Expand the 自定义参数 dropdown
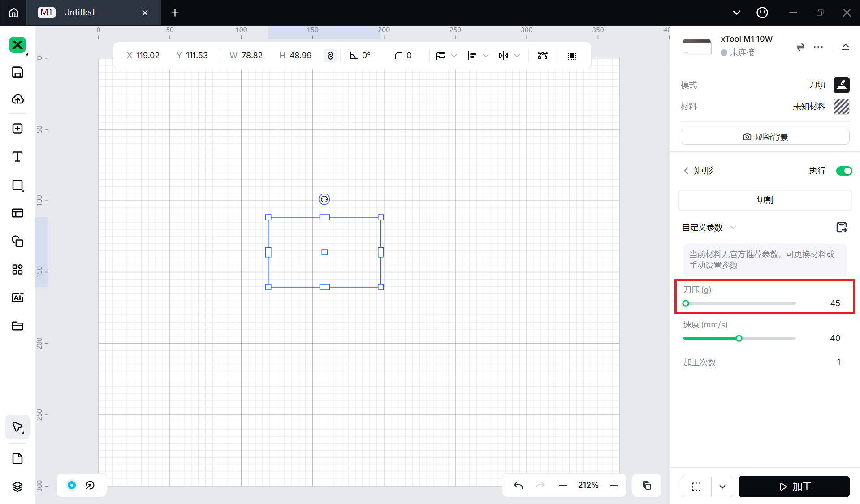 (x=733, y=227)
